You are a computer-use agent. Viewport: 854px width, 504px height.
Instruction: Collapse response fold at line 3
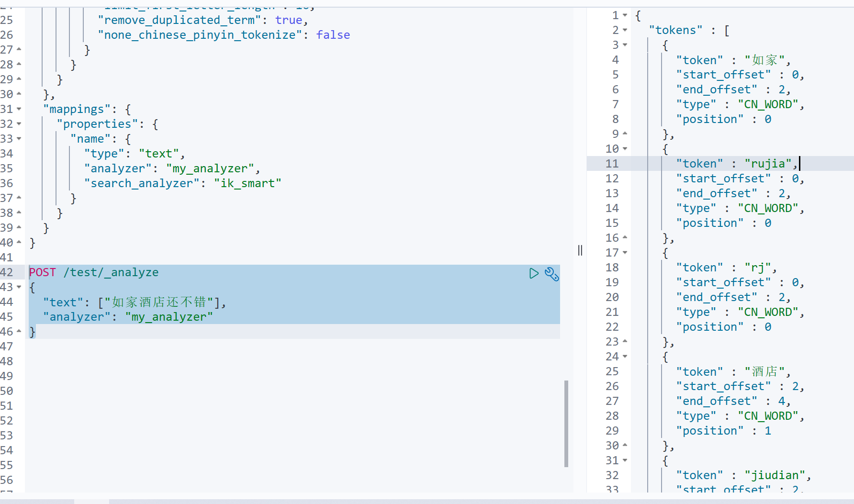(625, 45)
